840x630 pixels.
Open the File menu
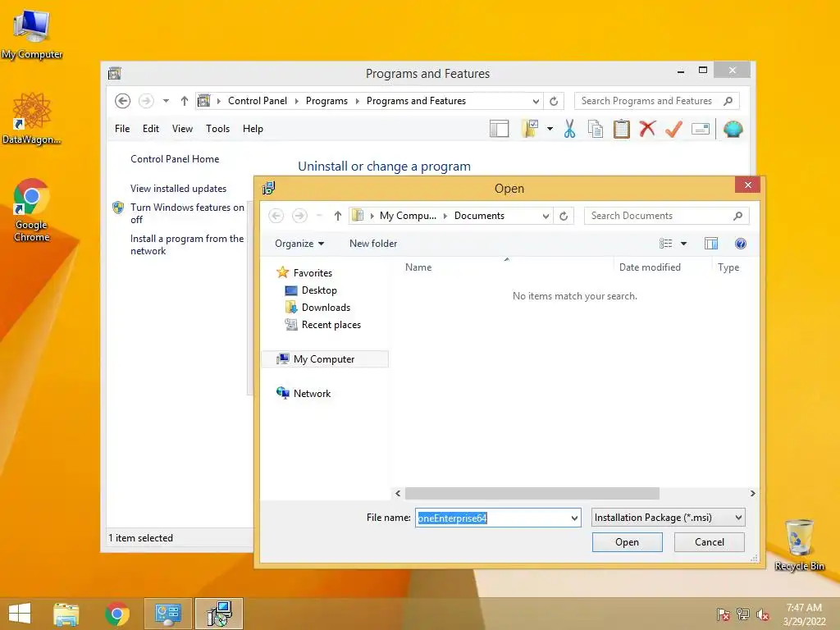pos(122,129)
